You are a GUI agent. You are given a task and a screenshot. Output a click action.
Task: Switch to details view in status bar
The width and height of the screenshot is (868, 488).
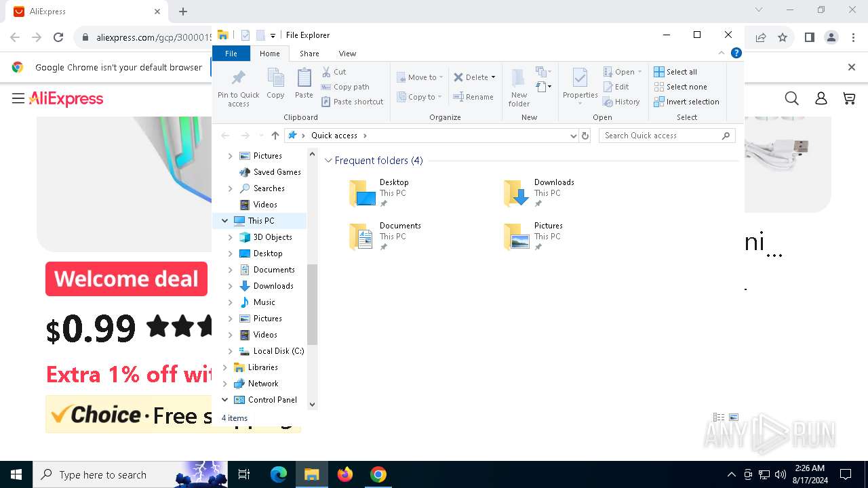pyautogui.click(x=719, y=418)
